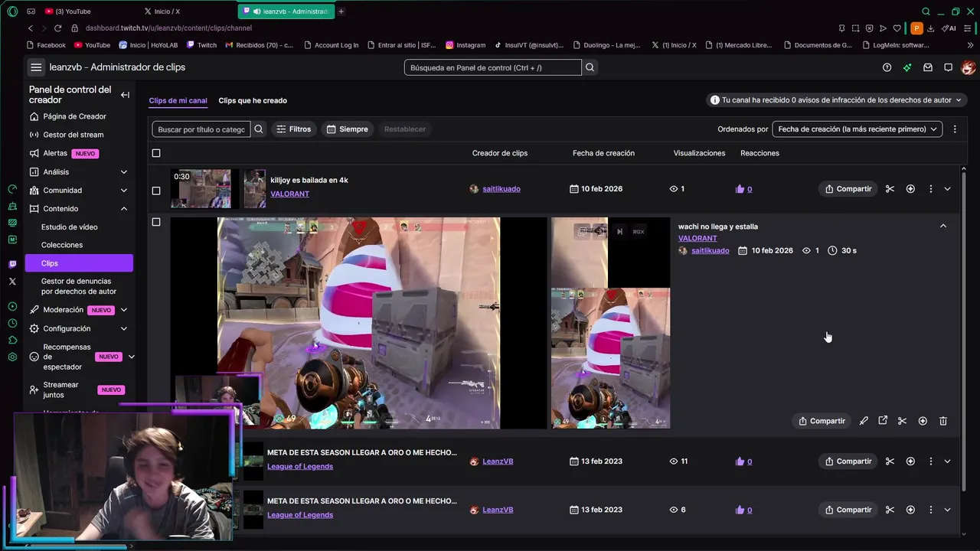Expand the killjoy clip row chevron
Screen dimensions: 980x551
[x=948, y=189]
